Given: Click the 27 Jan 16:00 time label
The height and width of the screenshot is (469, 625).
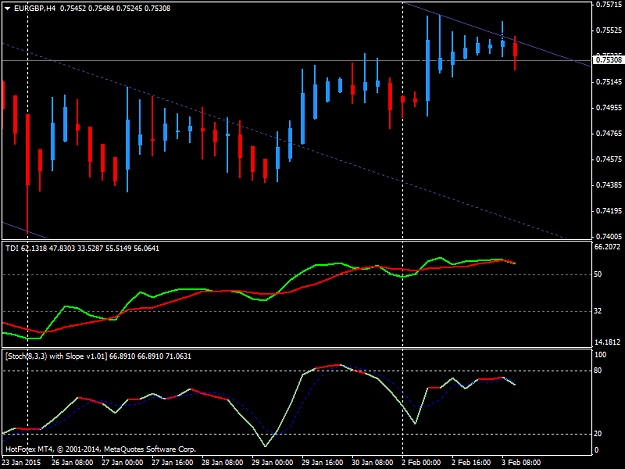Looking at the screenshot, I should click(x=172, y=462).
